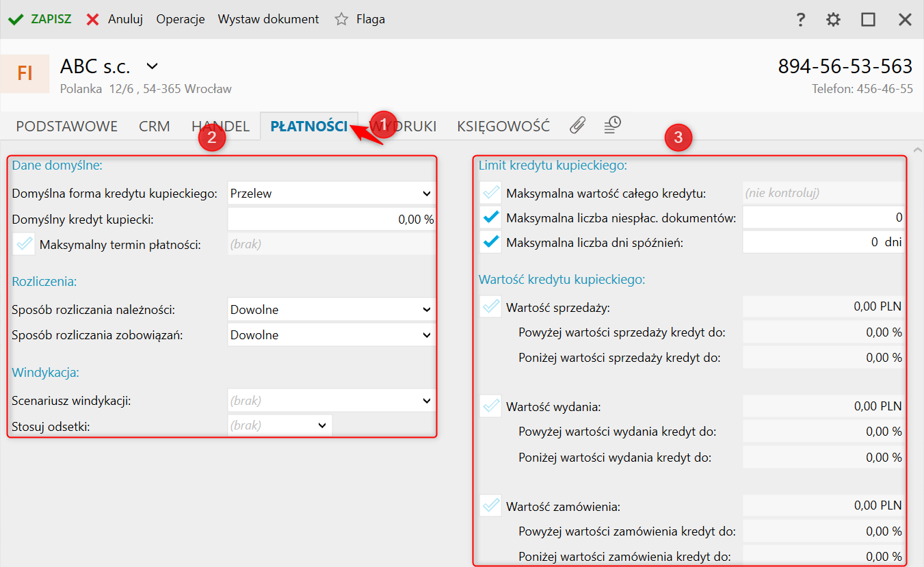Screen dimensions: 924x567
Task: Open the Operacje menu
Action: pos(181,19)
